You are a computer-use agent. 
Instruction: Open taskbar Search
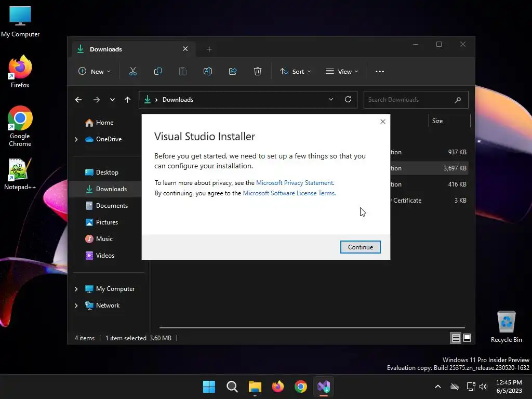pyautogui.click(x=232, y=387)
